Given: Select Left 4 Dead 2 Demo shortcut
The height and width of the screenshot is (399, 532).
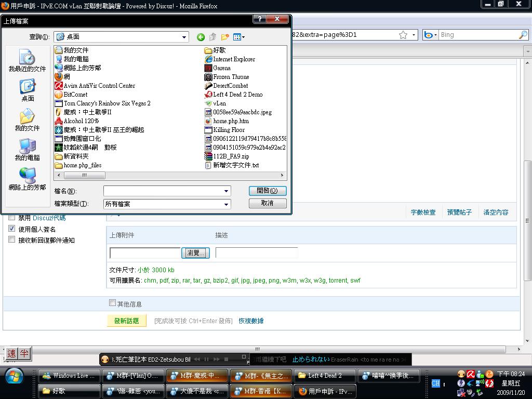Looking at the screenshot, I should [234, 95].
